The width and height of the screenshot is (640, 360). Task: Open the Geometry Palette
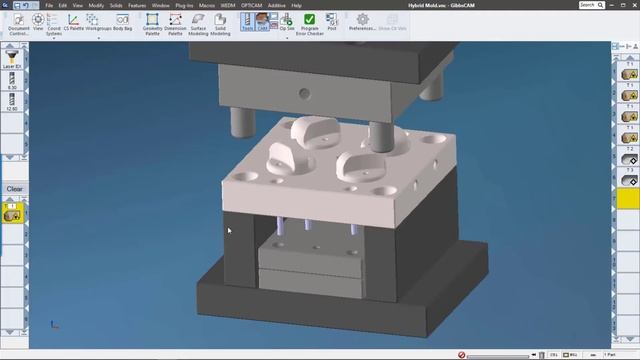[152, 24]
